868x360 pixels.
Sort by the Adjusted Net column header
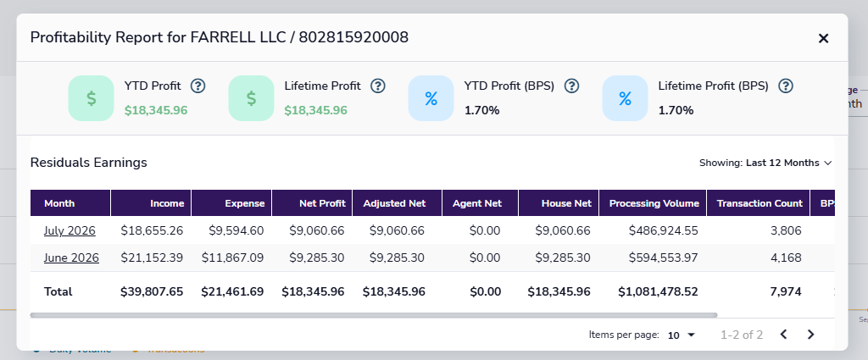397,203
